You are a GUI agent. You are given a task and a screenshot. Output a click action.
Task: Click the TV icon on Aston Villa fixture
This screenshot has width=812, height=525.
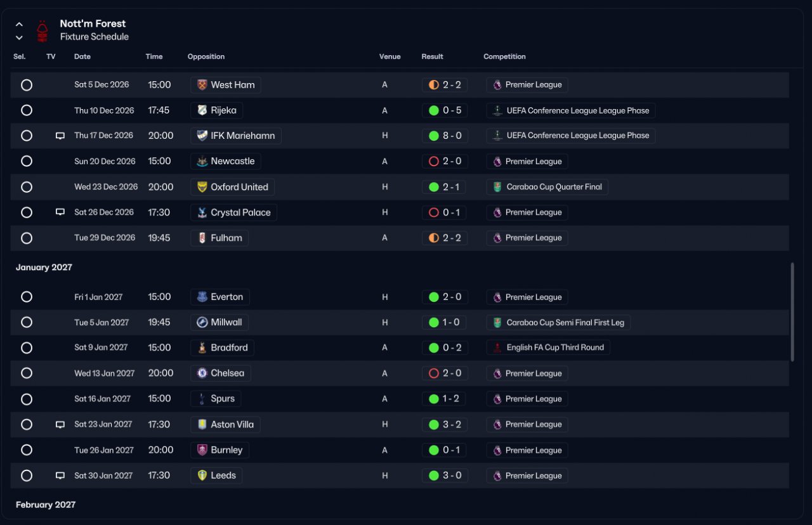pos(60,425)
